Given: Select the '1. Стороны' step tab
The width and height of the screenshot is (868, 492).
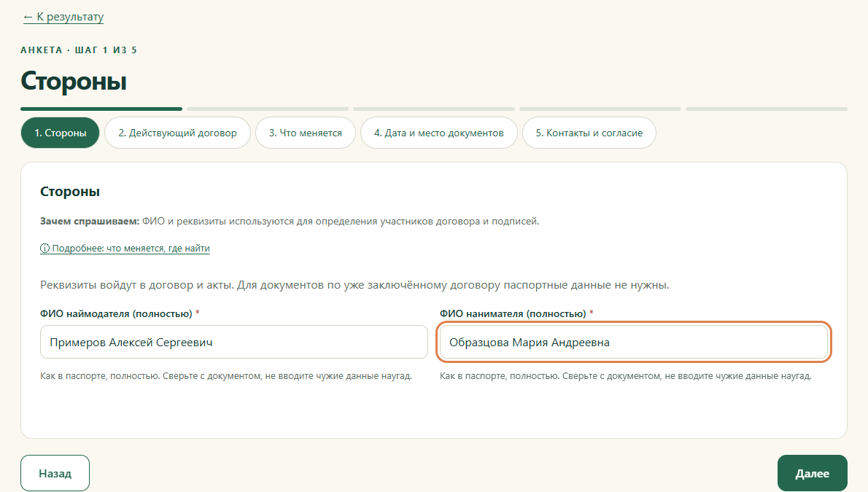Looking at the screenshot, I should 61,133.
